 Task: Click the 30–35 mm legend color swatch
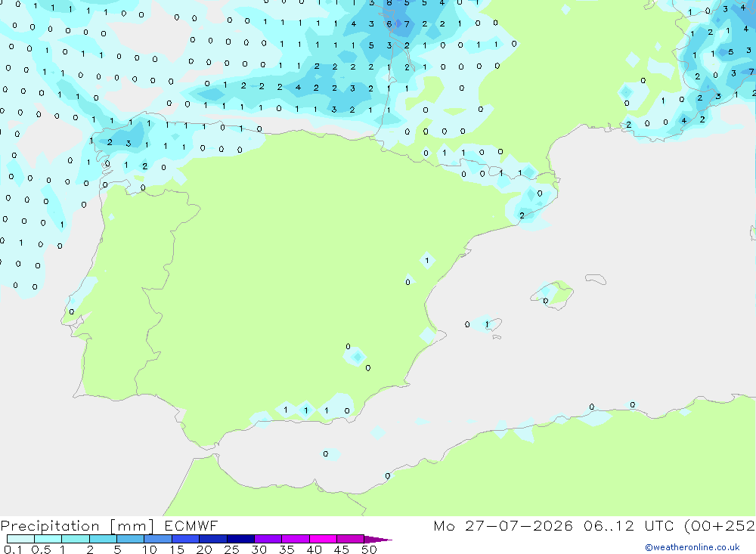pyautogui.click(x=268, y=539)
